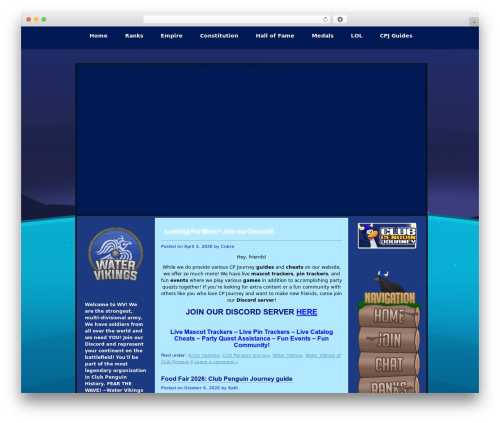500x423 pixels.
Task: Open the Constitution page
Action: (219, 36)
